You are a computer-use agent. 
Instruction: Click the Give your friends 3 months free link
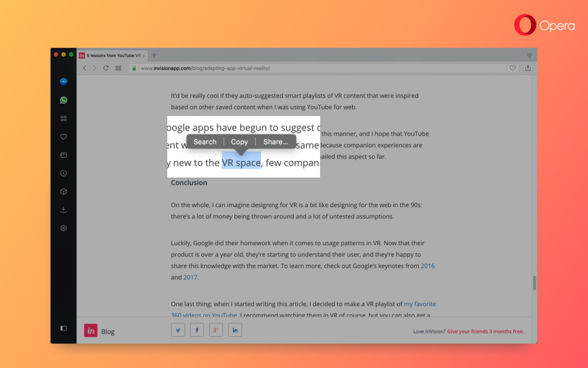coord(485,331)
